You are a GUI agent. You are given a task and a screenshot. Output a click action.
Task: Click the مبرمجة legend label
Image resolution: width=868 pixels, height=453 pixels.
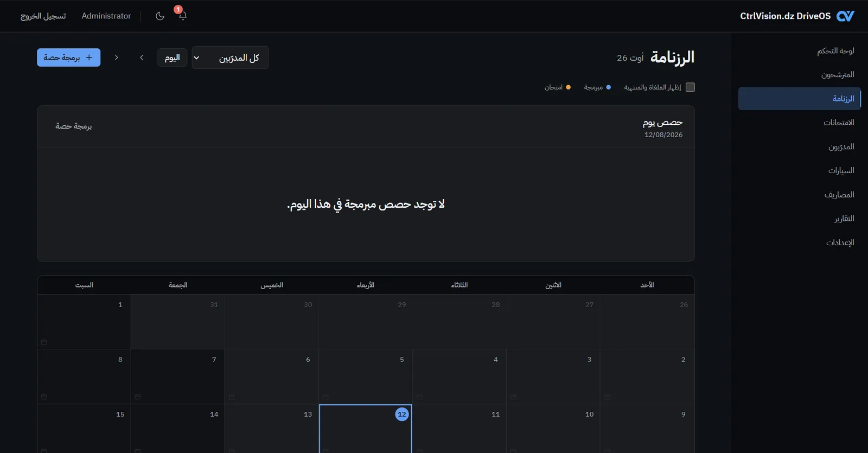(593, 87)
